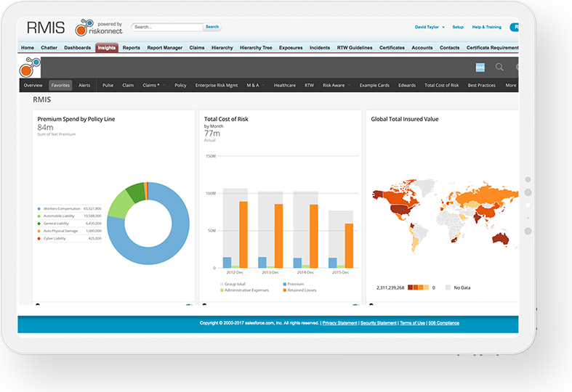Open the Setup link
572x392 pixels.
tap(458, 27)
